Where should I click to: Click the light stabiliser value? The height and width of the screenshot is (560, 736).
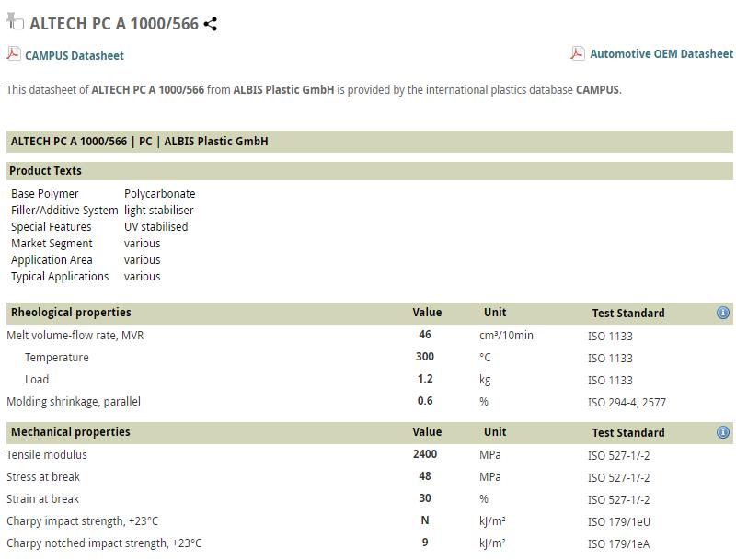coord(158,211)
